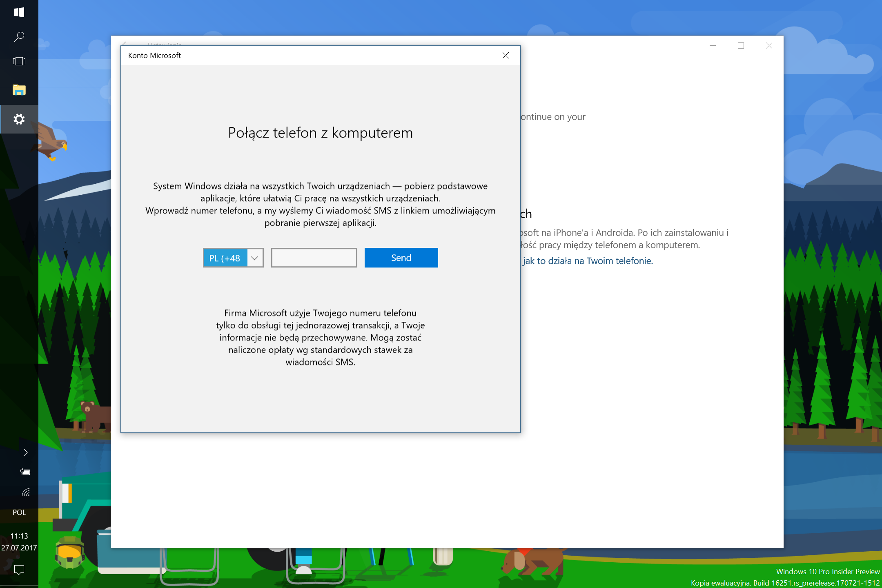Open the clock showing 11:13
The width and height of the screenshot is (882, 588).
(x=19, y=536)
